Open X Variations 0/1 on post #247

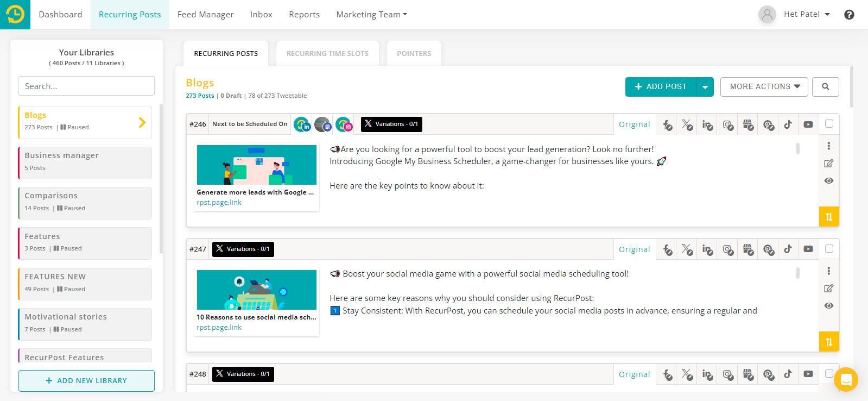(243, 249)
